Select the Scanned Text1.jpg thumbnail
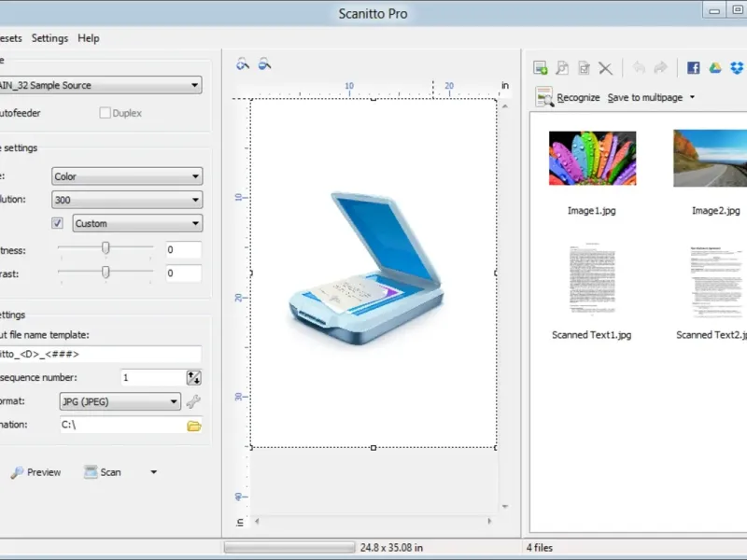 coord(592,278)
